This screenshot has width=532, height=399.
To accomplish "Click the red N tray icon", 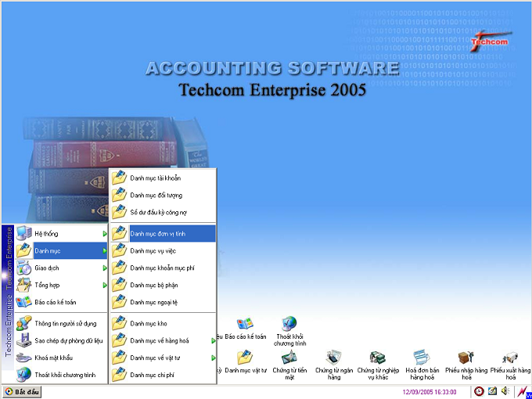I will click(x=523, y=391).
